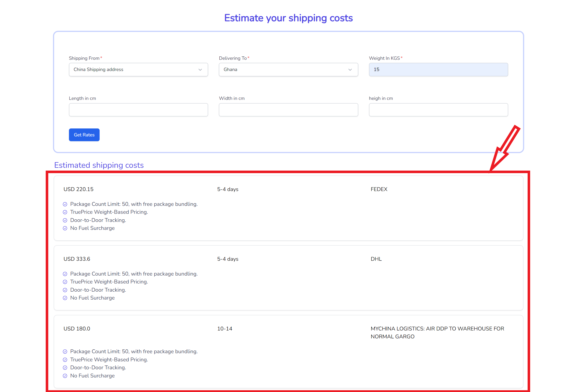This screenshot has width=570, height=392.
Task: Click DHL Package Count Limit text
Action: [134, 274]
